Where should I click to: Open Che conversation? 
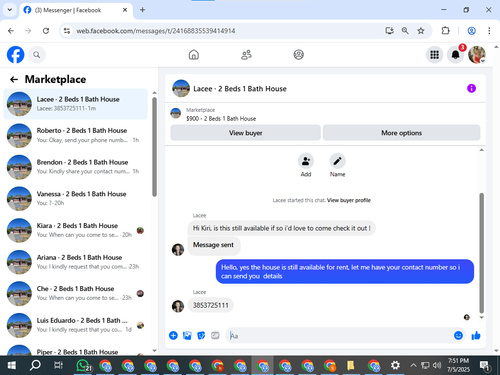point(75,293)
